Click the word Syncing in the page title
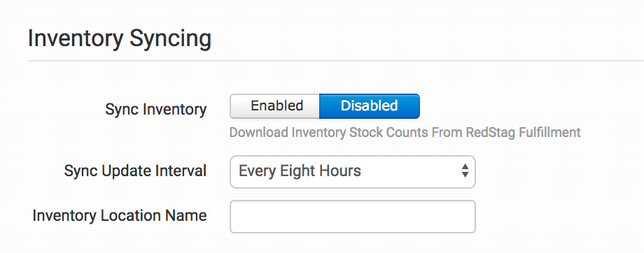Viewport: 644px width, 253px height. 170,40
